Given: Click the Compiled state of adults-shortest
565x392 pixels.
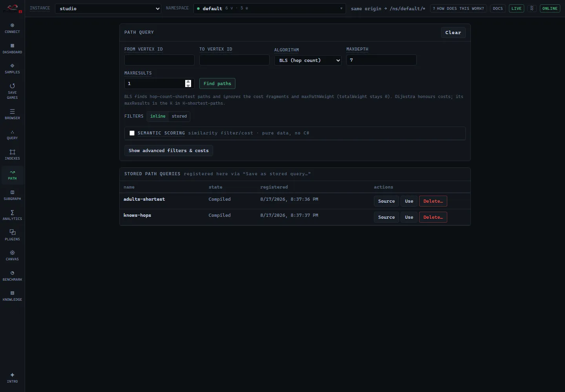Looking at the screenshot, I should [220, 199].
